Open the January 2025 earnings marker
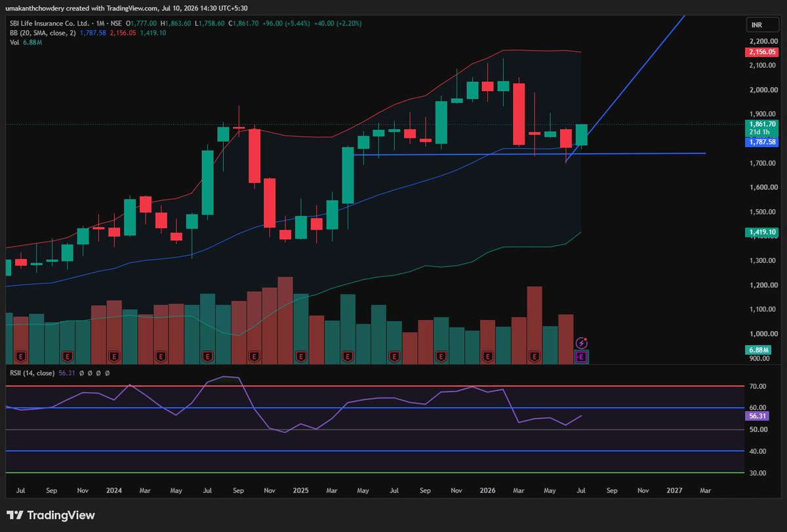The width and height of the screenshot is (787, 532). point(301,356)
